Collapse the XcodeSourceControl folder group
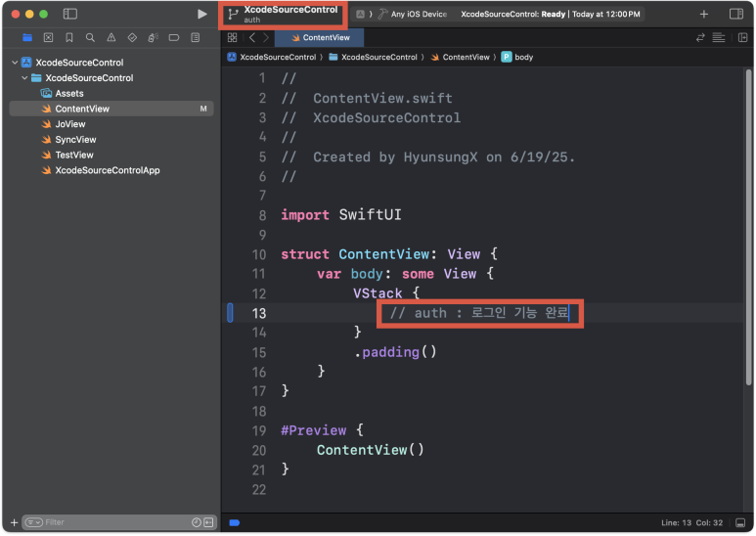 click(x=24, y=77)
